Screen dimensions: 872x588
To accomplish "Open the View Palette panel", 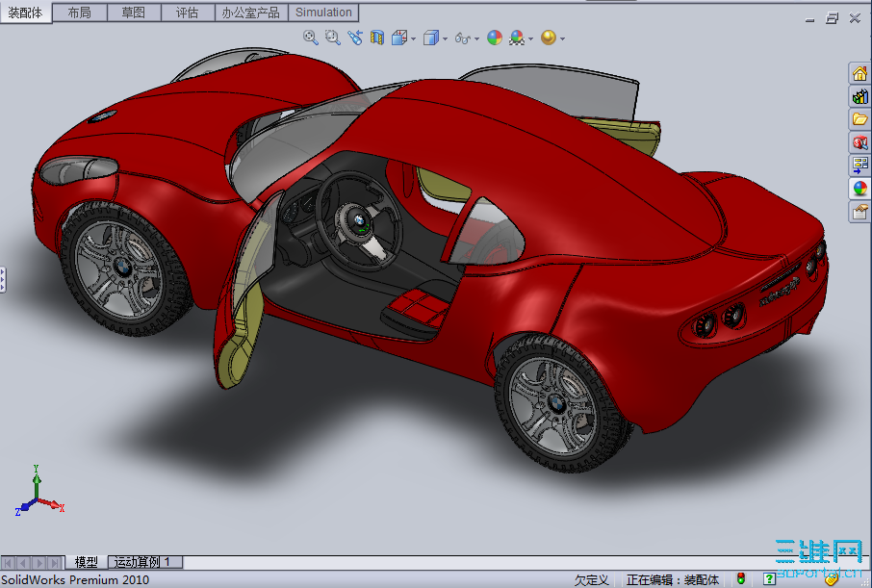I will 859,166.
